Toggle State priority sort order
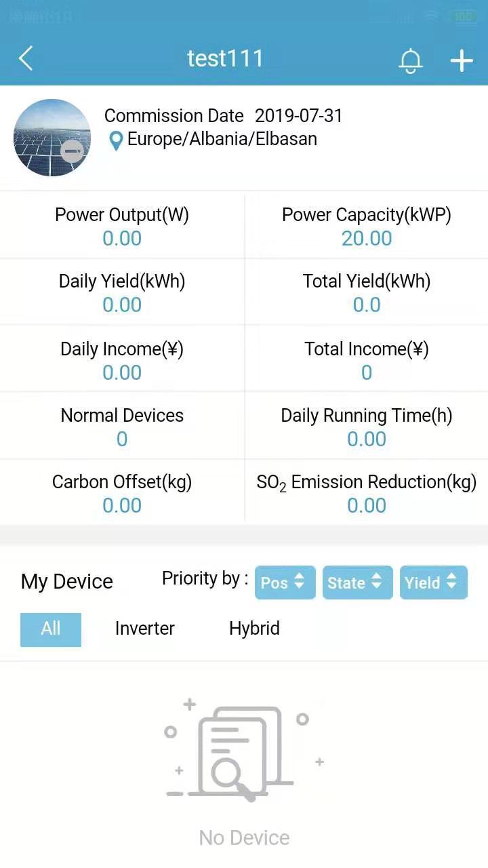This screenshot has height=868, width=488. click(x=357, y=583)
